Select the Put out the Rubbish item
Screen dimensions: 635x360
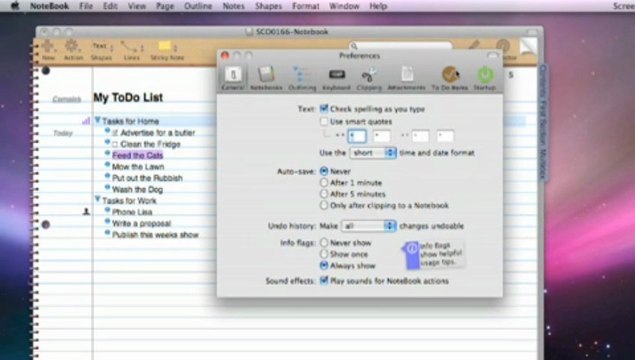click(147, 178)
